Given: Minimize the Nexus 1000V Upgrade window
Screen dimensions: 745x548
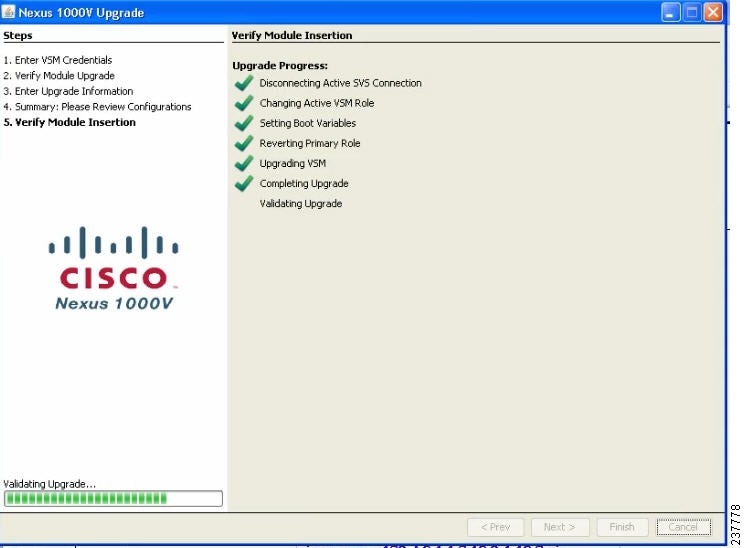Looking at the screenshot, I should click(x=670, y=12).
